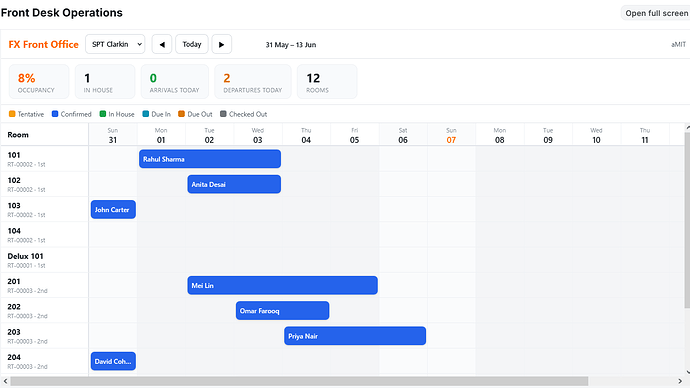690x388 pixels.
Task: Open the SPT Clarkin property dropdown
Action: pyautogui.click(x=115, y=44)
